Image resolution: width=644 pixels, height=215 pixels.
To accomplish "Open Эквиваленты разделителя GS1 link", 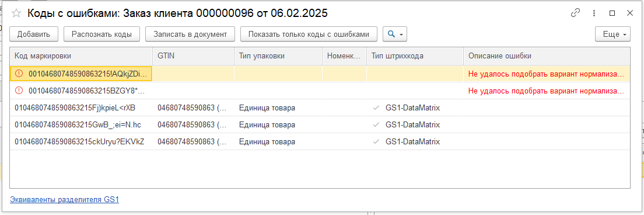I will [65, 200].
